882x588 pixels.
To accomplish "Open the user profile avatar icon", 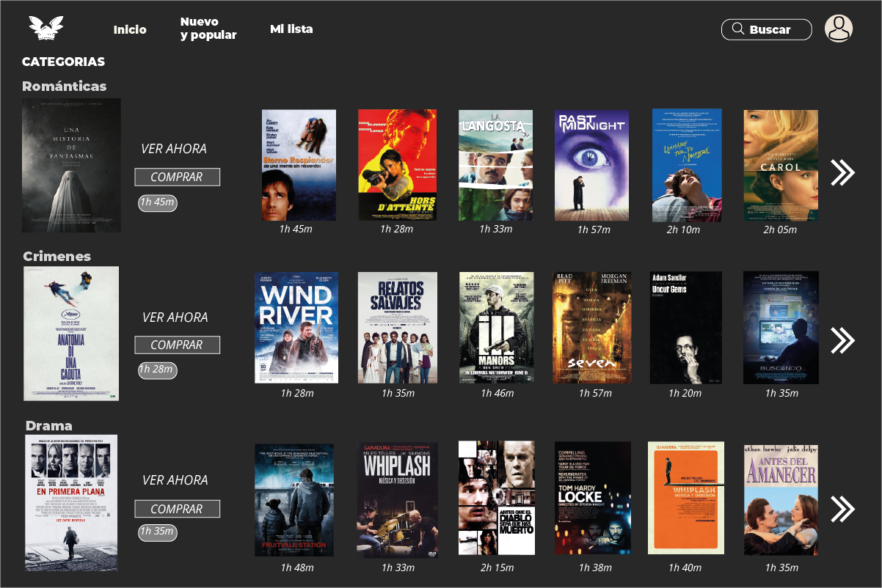I will coord(839,29).
